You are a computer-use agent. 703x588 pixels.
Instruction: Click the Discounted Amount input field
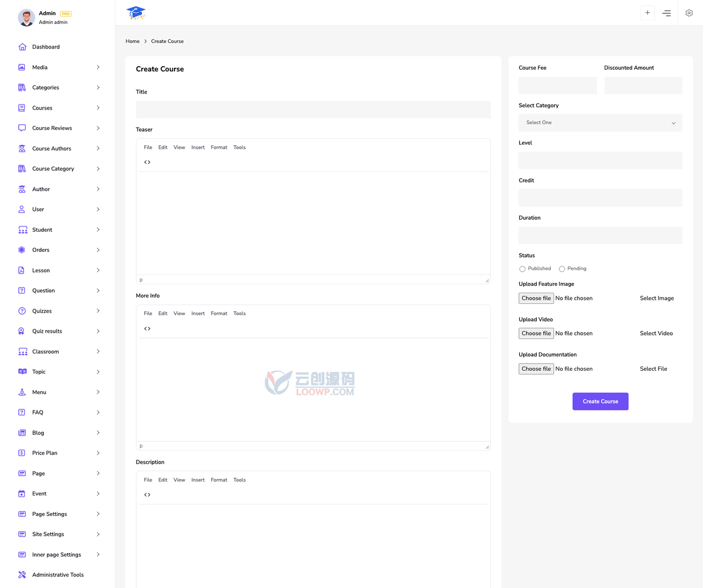pos(643,86)
